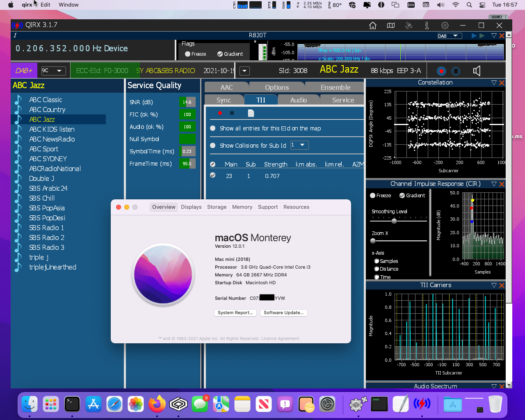The width and height of the screenshot is (525, 420).
Task: Start audio recording with the red button
Action: point(441,71)
